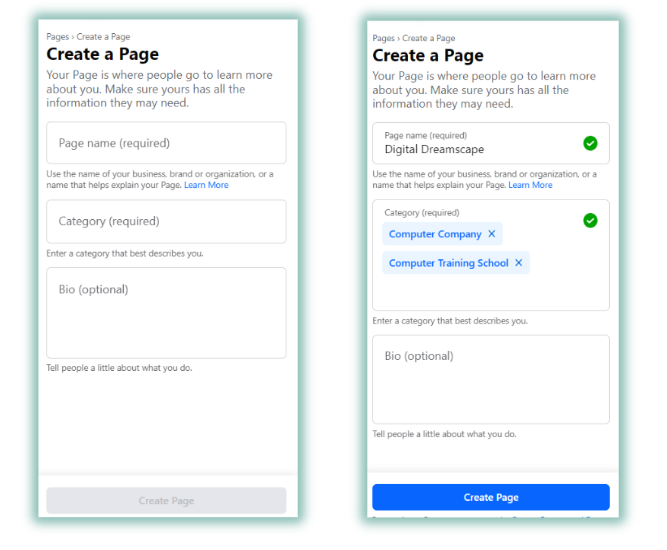Click right panel 'Create a Page' breadcrumb text
667x550 pixels.
tap(429, 38)
